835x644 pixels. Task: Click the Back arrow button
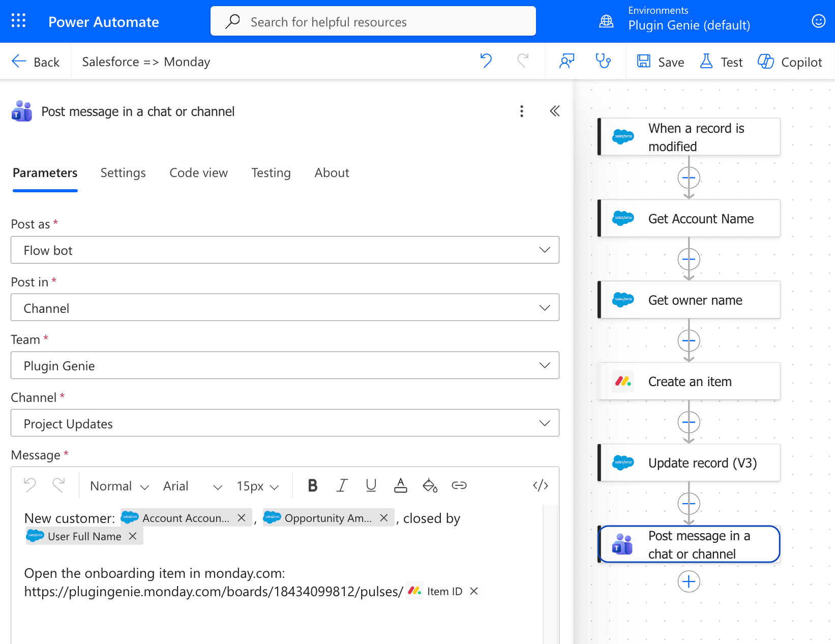pos(35,62)
